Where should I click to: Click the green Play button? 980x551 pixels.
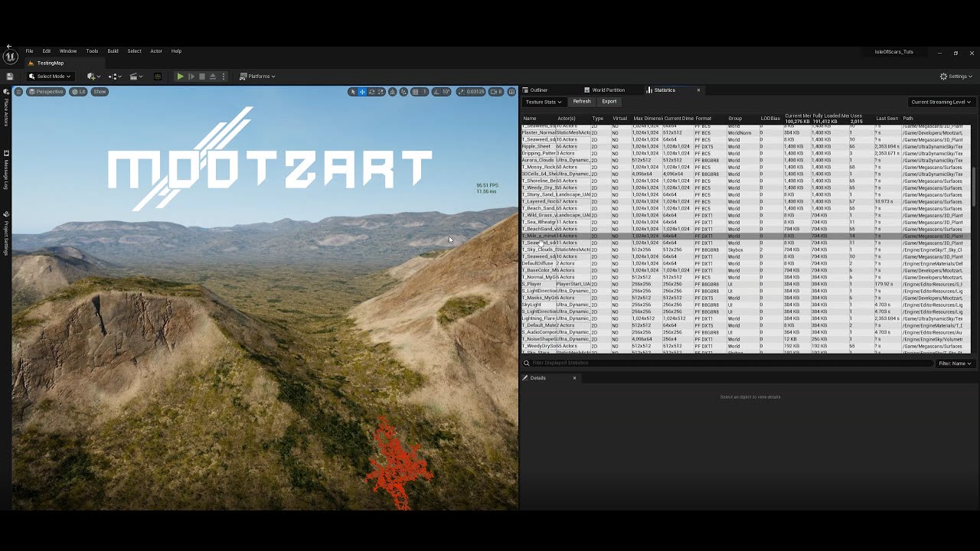click(x=180, y=77)
